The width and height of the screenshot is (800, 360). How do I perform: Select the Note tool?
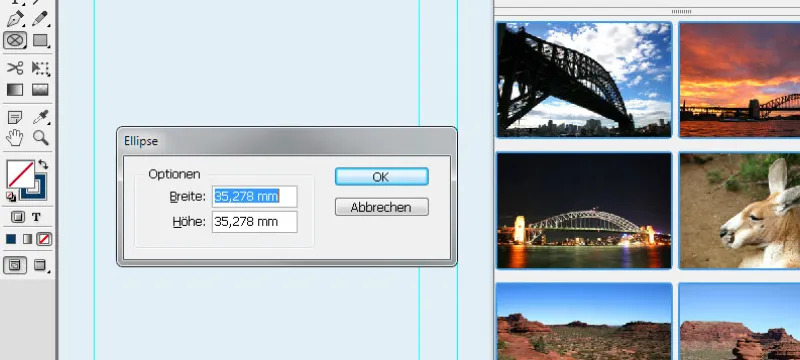tap(15, 117)
